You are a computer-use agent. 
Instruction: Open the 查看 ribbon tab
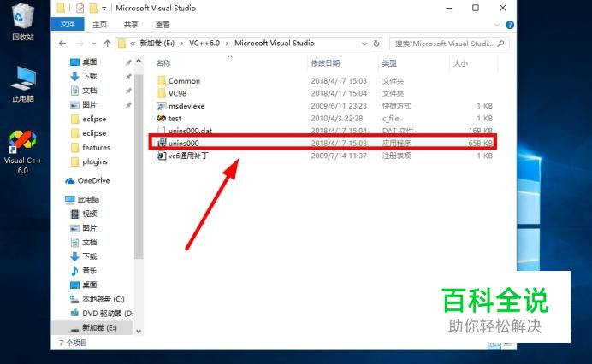point(163,25)
